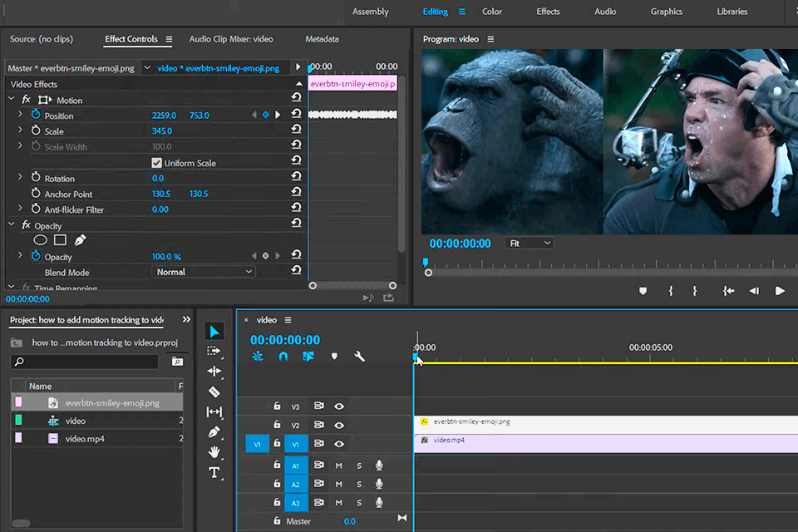Select the Pen tool in the timeline toolbar
The height and width of the screenshot is (532, 798).
pos(214,431)
